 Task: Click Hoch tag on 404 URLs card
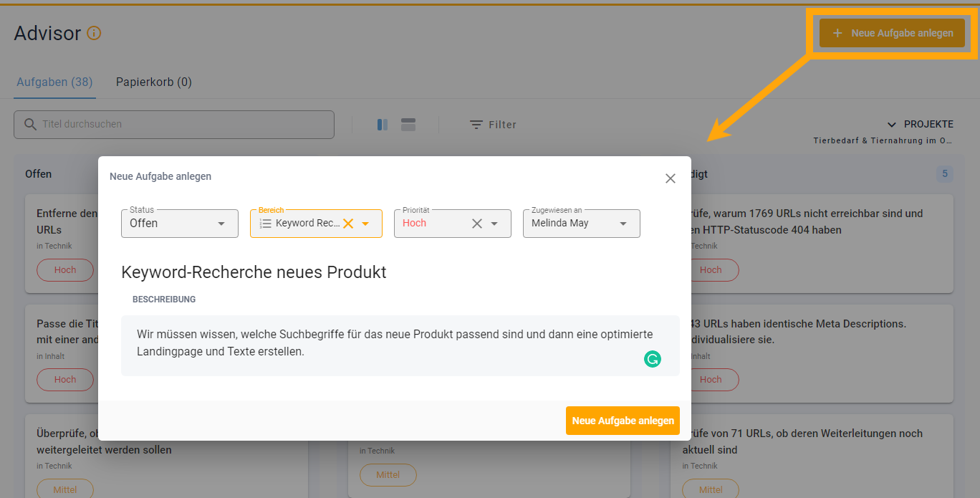pos(711,270)
